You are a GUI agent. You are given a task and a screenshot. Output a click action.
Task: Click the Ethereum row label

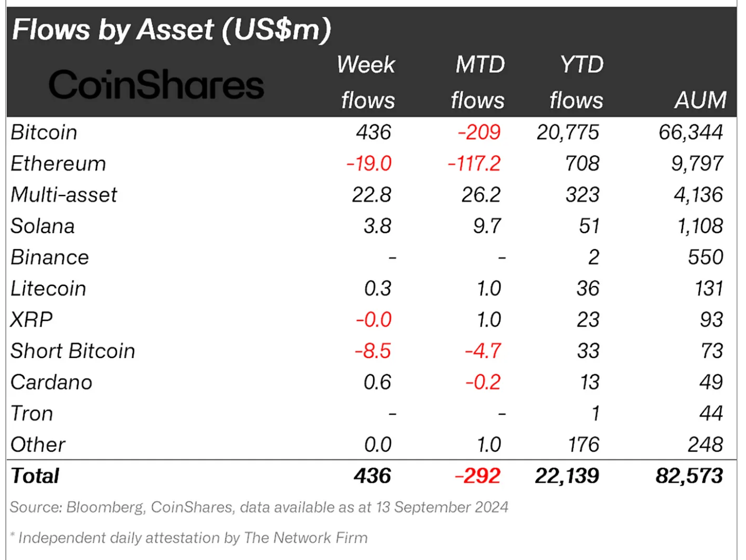tap(58, 164)
